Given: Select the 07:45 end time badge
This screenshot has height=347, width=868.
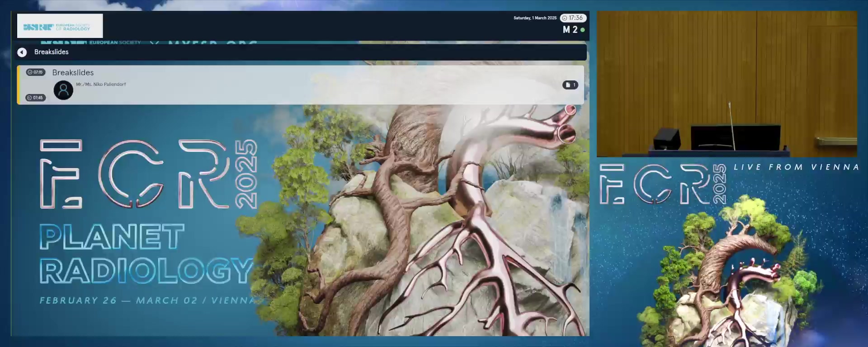Looking at the screenshot, I should (x=35, y=98).
